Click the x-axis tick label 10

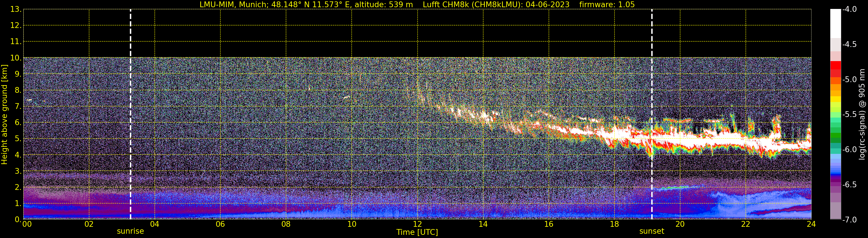click(x=352, y=224)
